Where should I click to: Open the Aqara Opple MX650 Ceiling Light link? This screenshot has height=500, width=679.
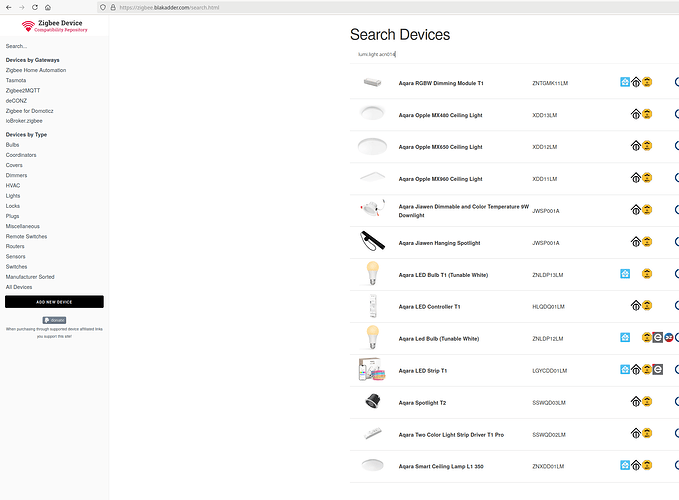440,147
